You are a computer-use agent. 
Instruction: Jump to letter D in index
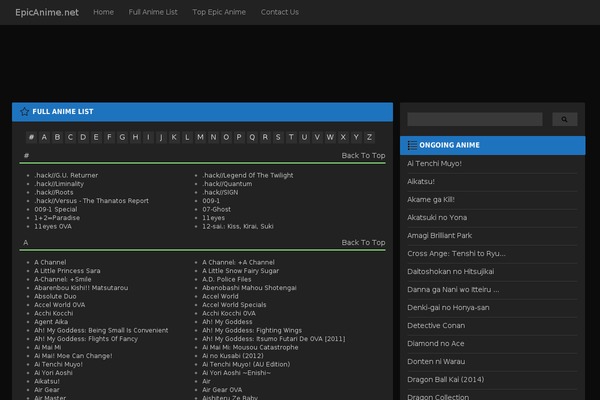tap(83, 137)
